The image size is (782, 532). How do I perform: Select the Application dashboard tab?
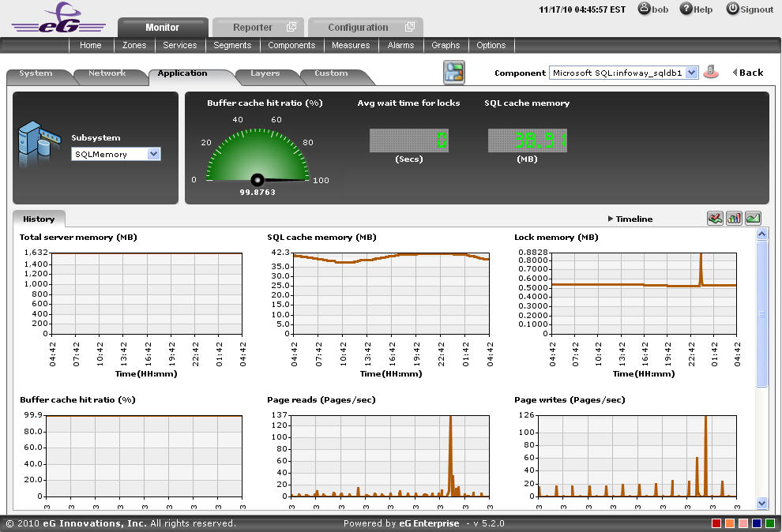[182, 73]
